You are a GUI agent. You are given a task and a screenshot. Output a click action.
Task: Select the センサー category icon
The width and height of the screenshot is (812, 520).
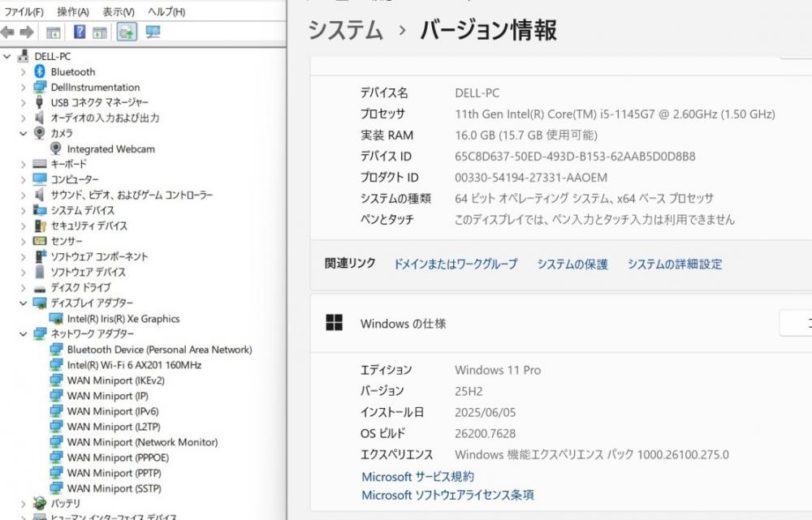[x=40, y=241]
